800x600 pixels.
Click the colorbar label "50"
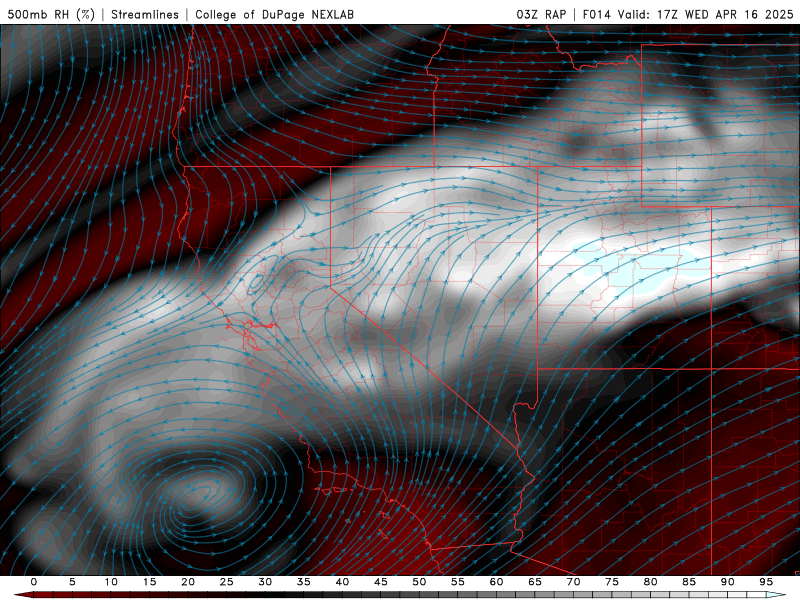(419, 582)
